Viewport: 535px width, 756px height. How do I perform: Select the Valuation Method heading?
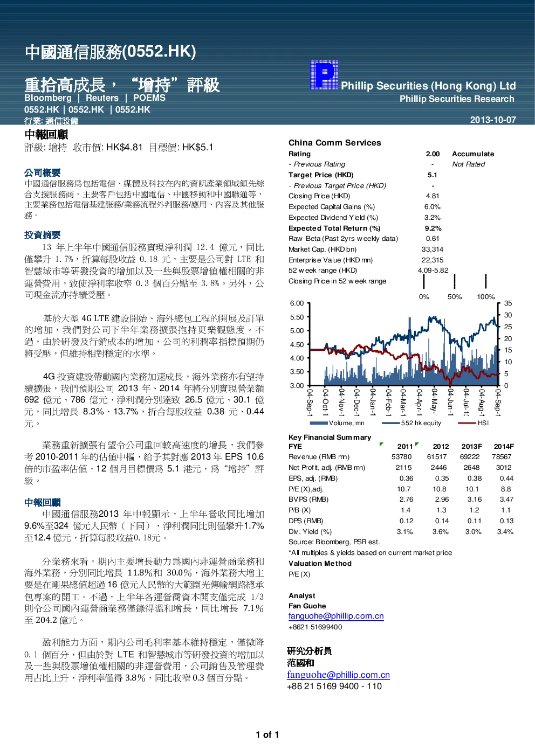pos(320,564)
